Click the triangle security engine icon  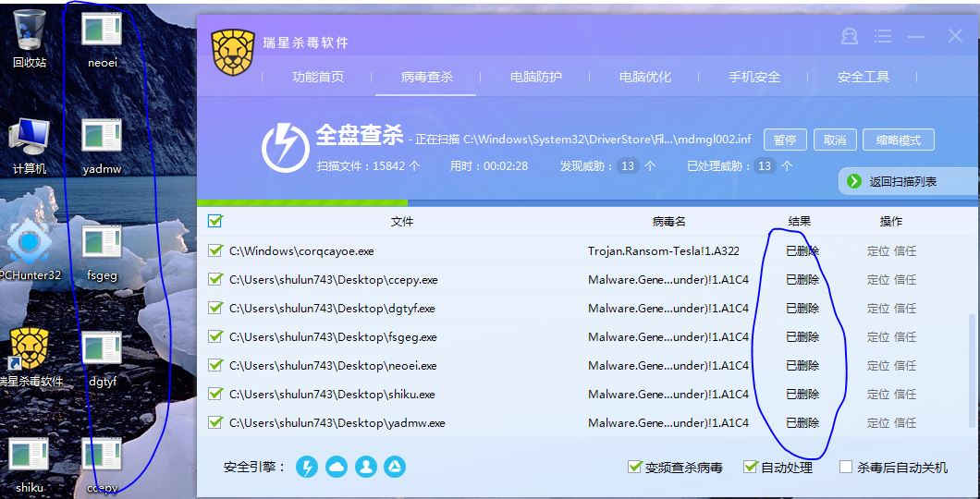click(395, 467)
